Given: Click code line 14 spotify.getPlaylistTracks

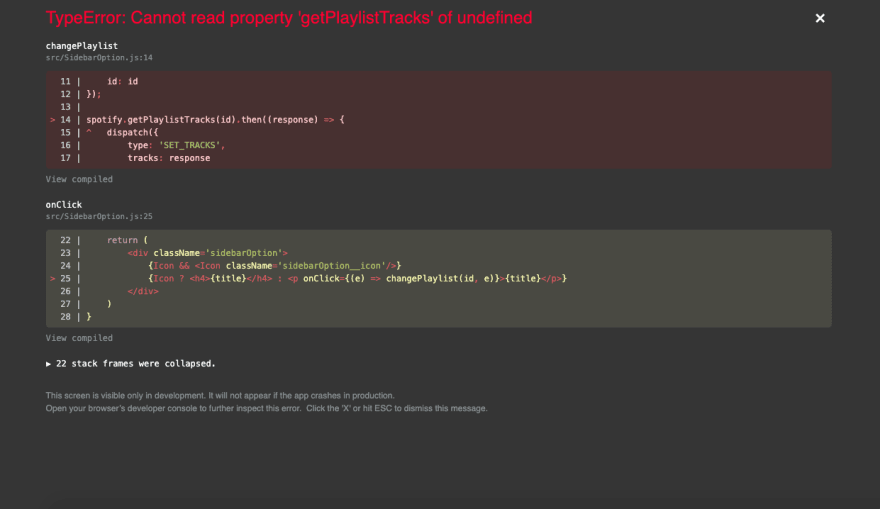Looking at the screenshot, I should pos(216,120).
